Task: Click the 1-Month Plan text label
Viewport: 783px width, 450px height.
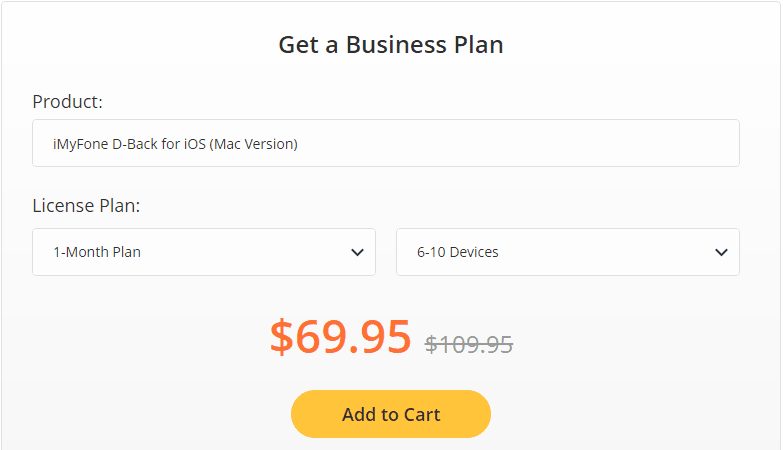Action: [x=97, y=252]
